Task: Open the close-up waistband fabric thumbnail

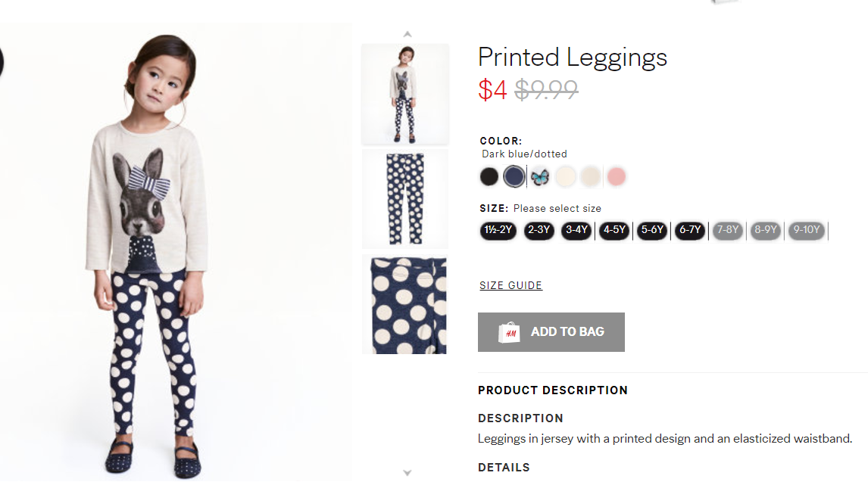Action: pyautogui.click(x=405, y=304)
